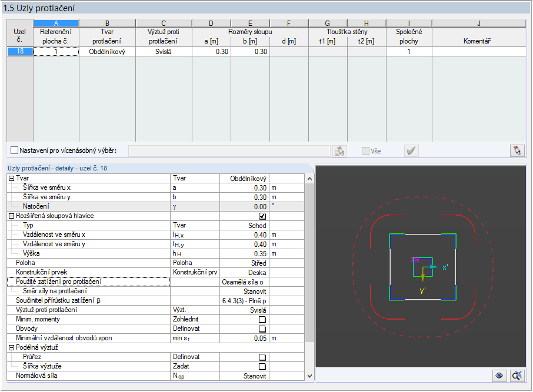Enable Nastavení pro vícenásobný výběr checkbox

pos(14,150)
